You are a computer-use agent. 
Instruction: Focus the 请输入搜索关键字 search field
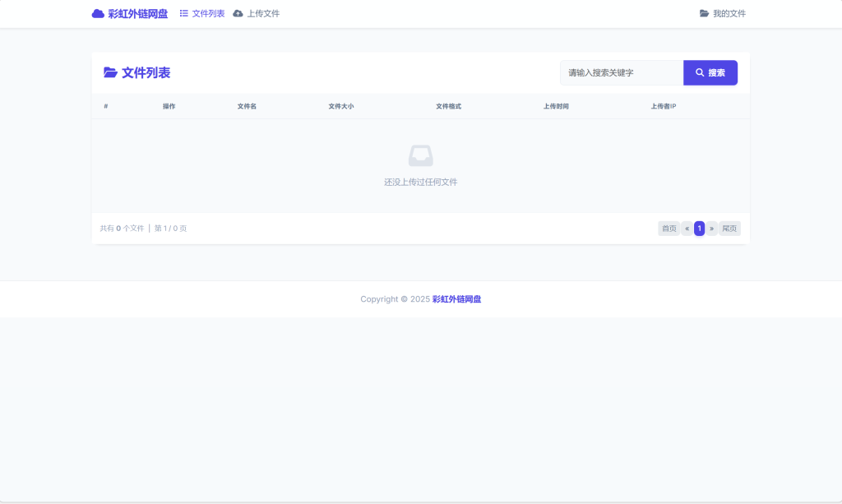[x=621, y=73]
